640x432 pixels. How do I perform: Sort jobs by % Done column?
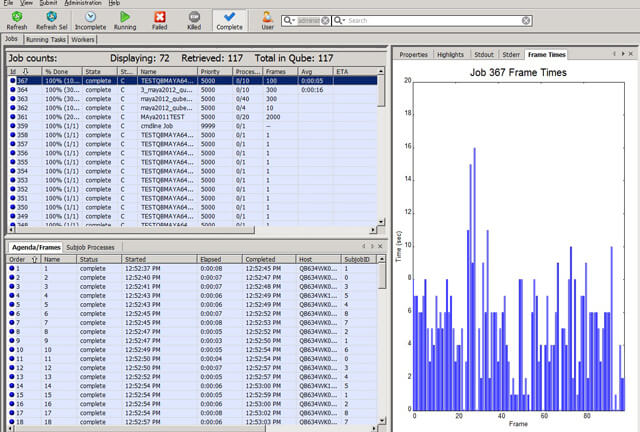pyautogui.click(x=62, y=71)
